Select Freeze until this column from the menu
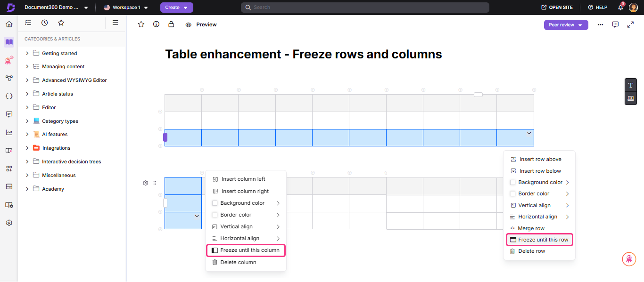 [246, 250]
